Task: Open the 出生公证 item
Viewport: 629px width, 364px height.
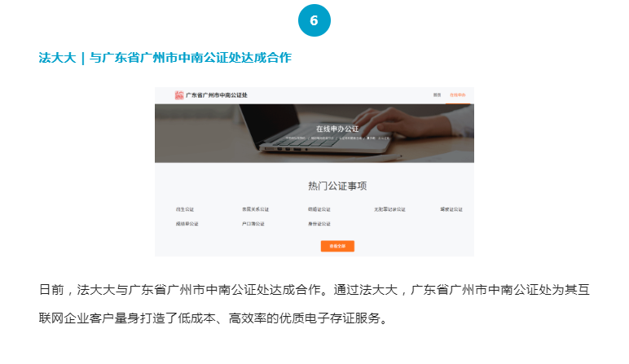Action: point(184,209)
